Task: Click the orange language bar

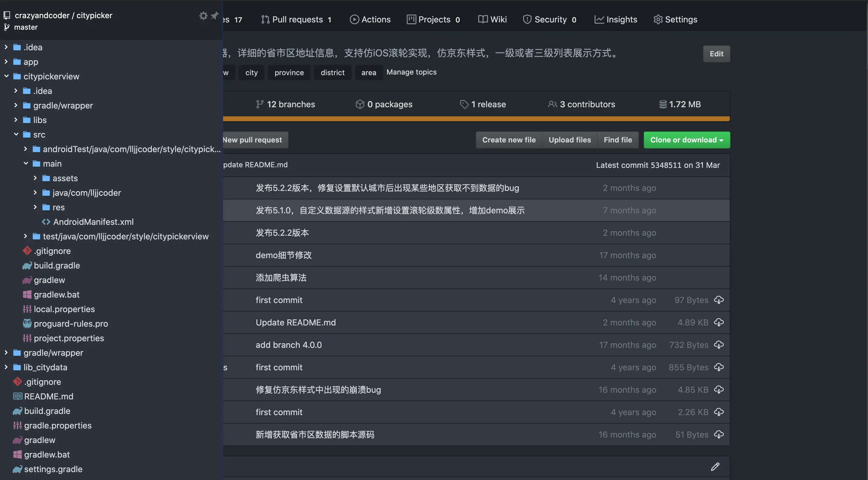Action: point(476,118)
